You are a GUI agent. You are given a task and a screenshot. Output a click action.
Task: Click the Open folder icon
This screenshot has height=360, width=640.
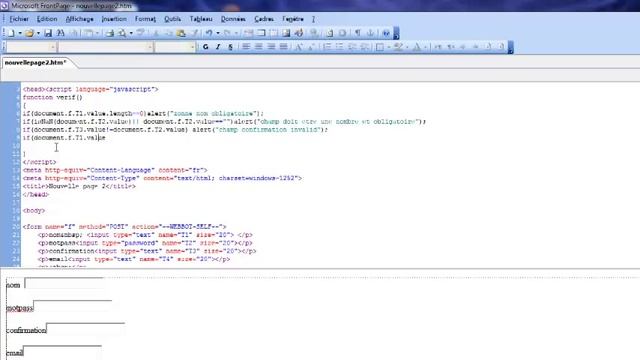tap(29, 33)
